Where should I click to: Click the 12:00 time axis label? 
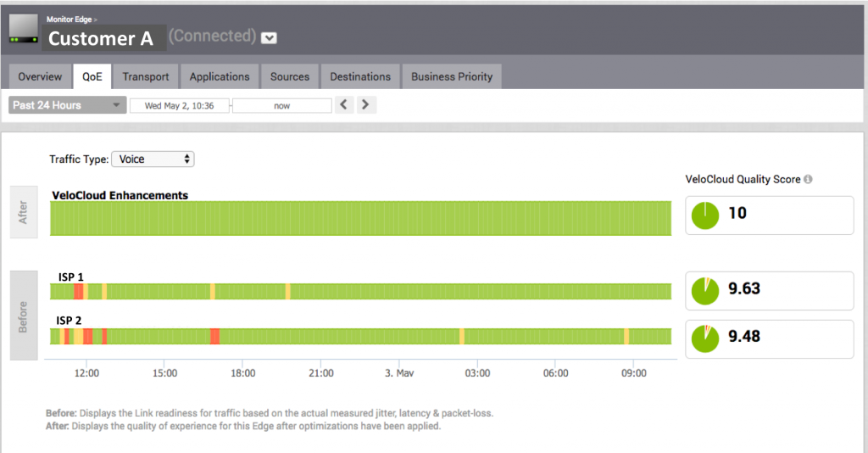pos(87,373)
